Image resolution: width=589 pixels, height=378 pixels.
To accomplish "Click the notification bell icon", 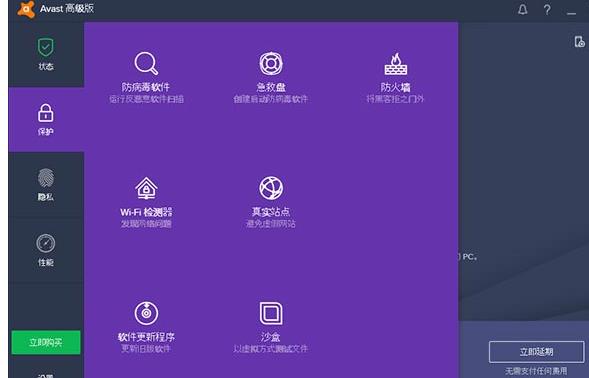I will [523, 9].
